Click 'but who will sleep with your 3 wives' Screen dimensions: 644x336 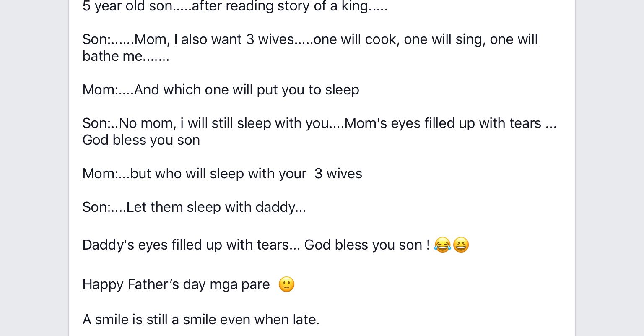[x=246, y=174]
